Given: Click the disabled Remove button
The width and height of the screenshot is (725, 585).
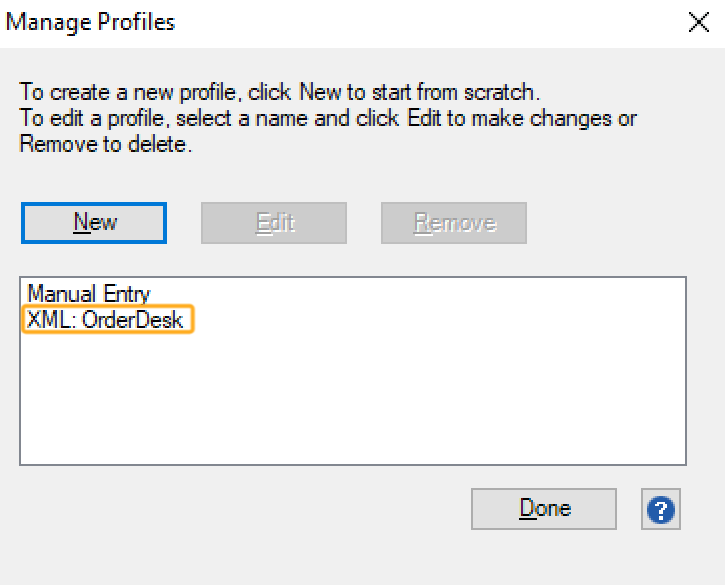Looking at the screenshot, I should click(x=454, y=223).
